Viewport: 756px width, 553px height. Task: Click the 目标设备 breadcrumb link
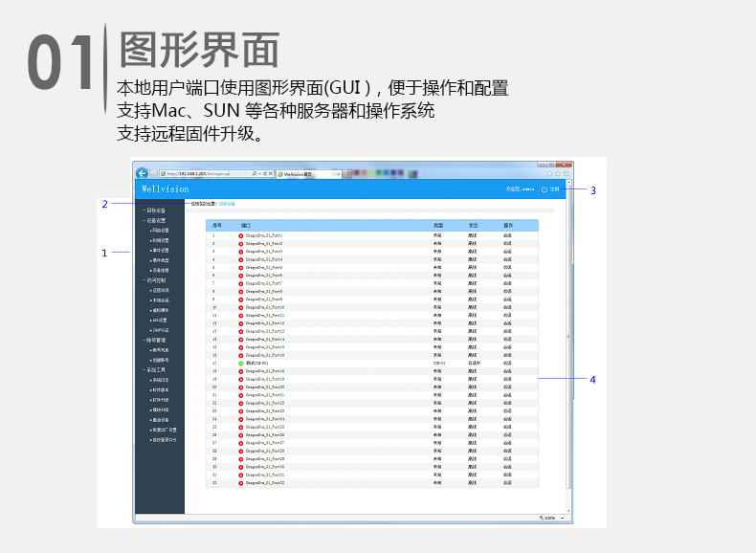pyautogui.click(x=226, y=204)
